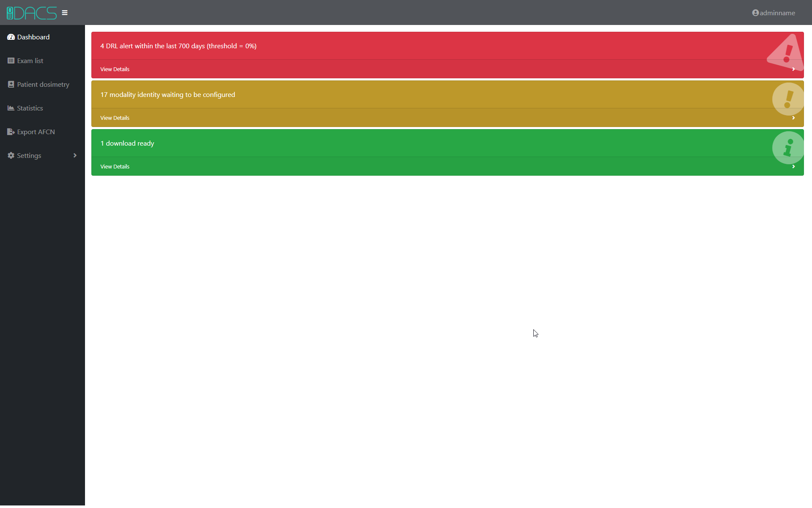This screenshot has height=508, width=812.
Task: View Details of download ready
Action: [x=115, y=167]
